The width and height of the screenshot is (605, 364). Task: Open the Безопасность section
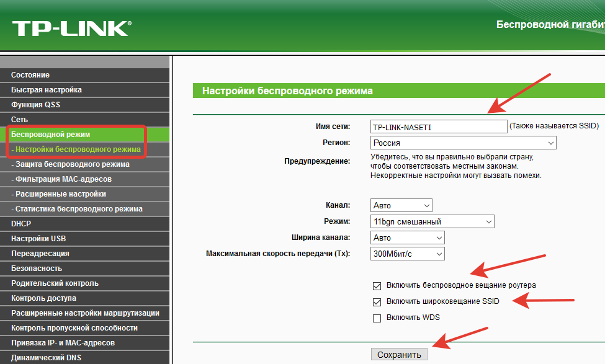click(x=84, y=269)
